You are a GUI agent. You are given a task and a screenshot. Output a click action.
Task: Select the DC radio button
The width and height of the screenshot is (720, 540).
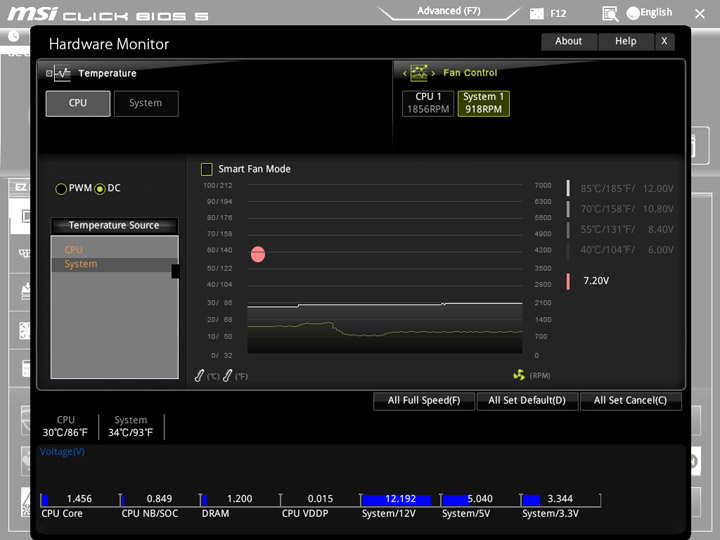click(100, 189)
